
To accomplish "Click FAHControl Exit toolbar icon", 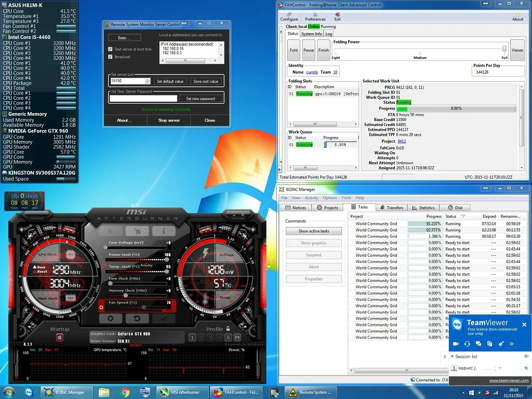I will click(337, 16).
